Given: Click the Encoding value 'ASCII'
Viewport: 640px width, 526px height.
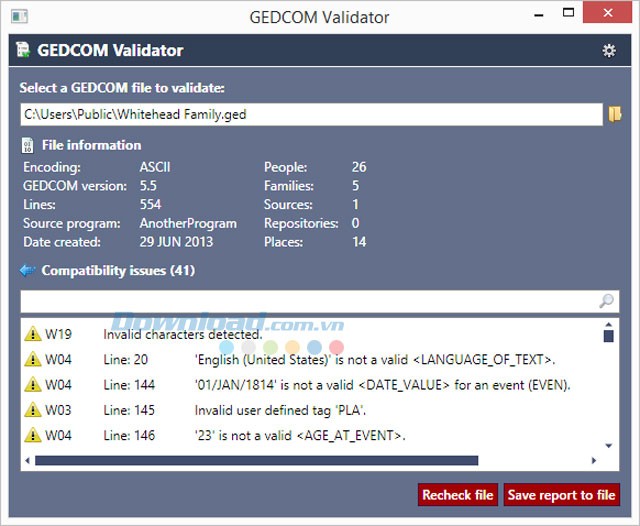Looking at the screenshot, I should pos(155,167).
